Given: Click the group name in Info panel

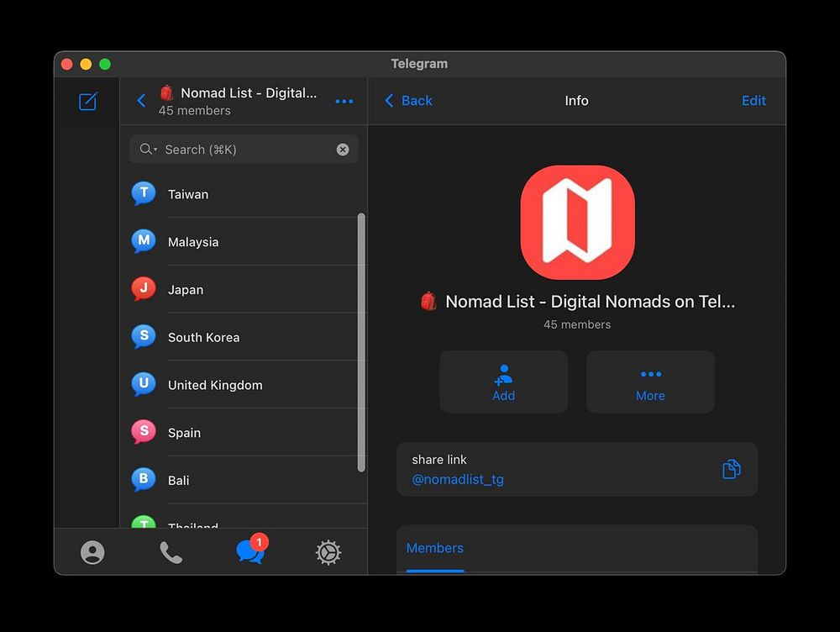Looking at the screenshot, I should [x=591, y=301].
